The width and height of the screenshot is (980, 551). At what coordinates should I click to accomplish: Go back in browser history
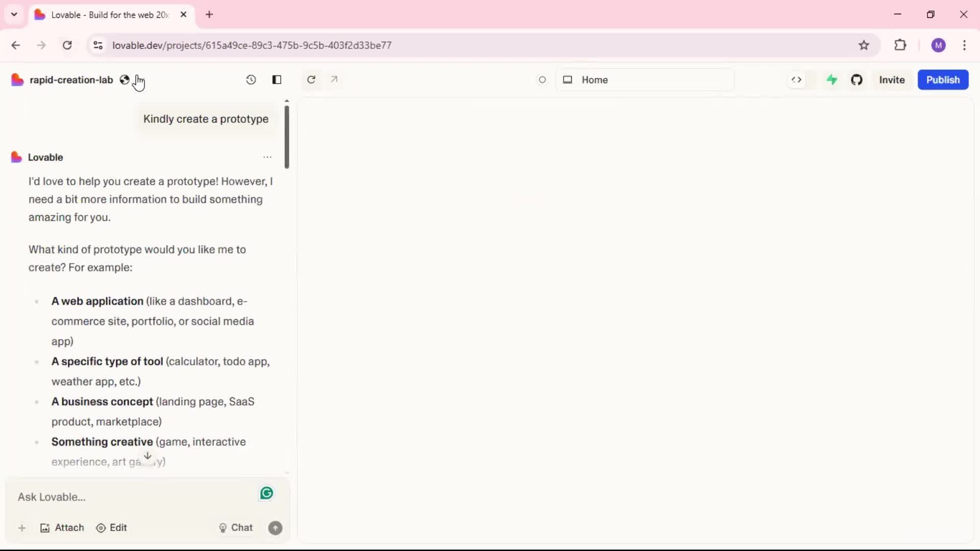pyautogui.click(x=16, y=45)
